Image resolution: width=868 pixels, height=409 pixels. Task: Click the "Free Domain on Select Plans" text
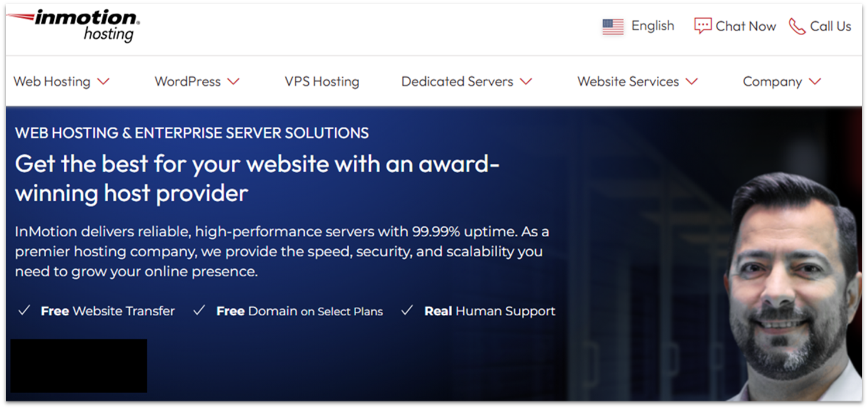pyautogui.click(x=299, y=311)
